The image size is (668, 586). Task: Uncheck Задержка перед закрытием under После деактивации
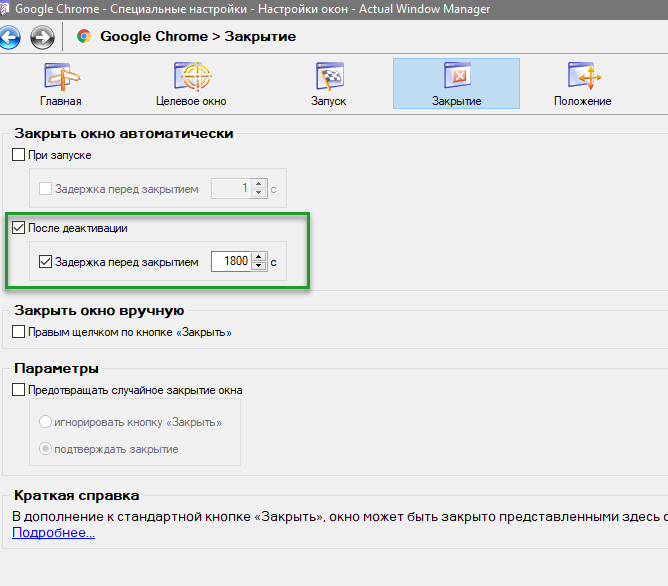point(45,261)
